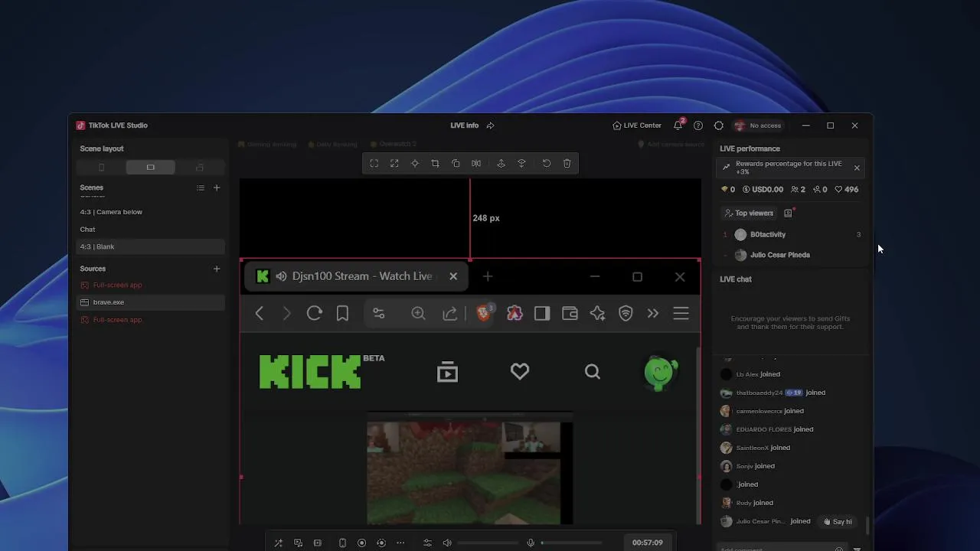Click the Top viewers tab

tap(749, 214)
